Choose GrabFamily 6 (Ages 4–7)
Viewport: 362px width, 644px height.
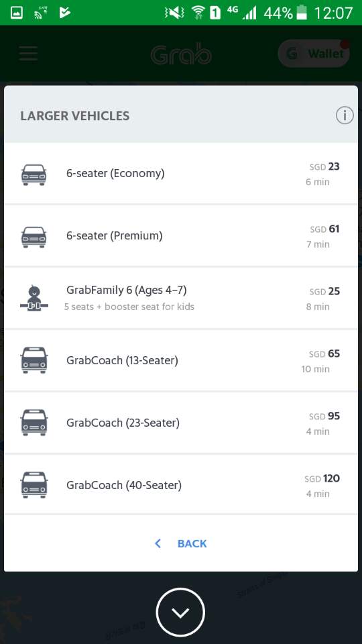[x=181, y=298]
